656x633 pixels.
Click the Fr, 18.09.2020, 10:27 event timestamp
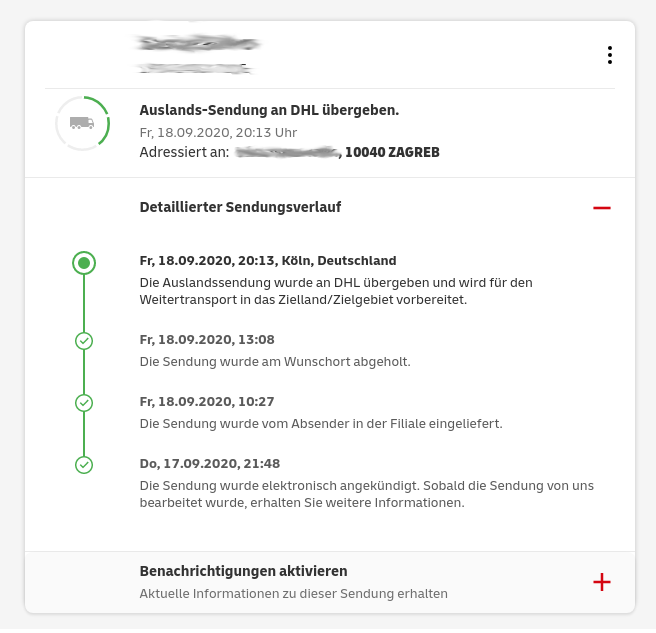(207, 401)
